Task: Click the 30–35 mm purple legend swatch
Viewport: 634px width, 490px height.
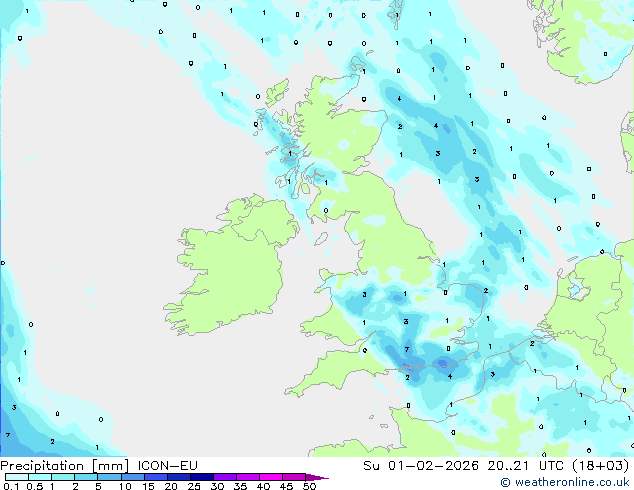Action: pyautogui.click(x=225, y=477)
